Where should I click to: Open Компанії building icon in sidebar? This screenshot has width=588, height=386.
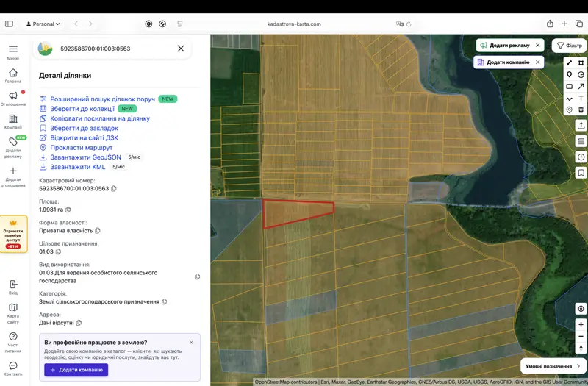coord(13,118)
